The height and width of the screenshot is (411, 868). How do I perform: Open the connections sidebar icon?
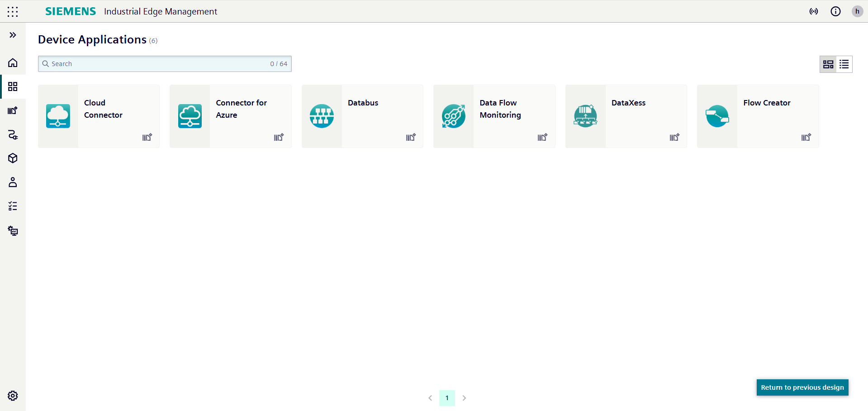coord(13,134)
